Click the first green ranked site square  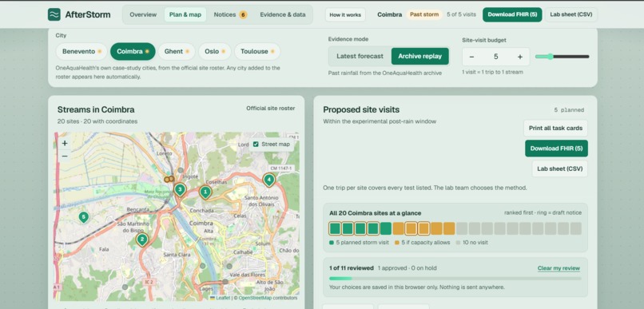[335, 228]
